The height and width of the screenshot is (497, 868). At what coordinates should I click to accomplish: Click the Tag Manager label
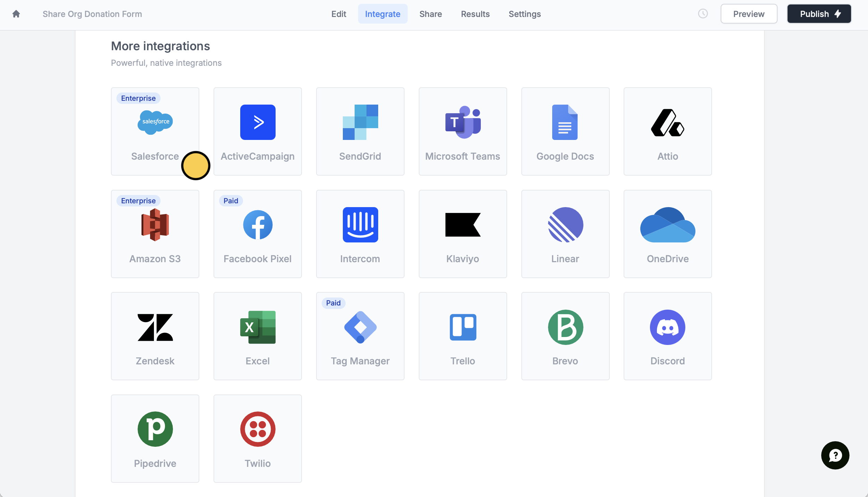(360, 361)
